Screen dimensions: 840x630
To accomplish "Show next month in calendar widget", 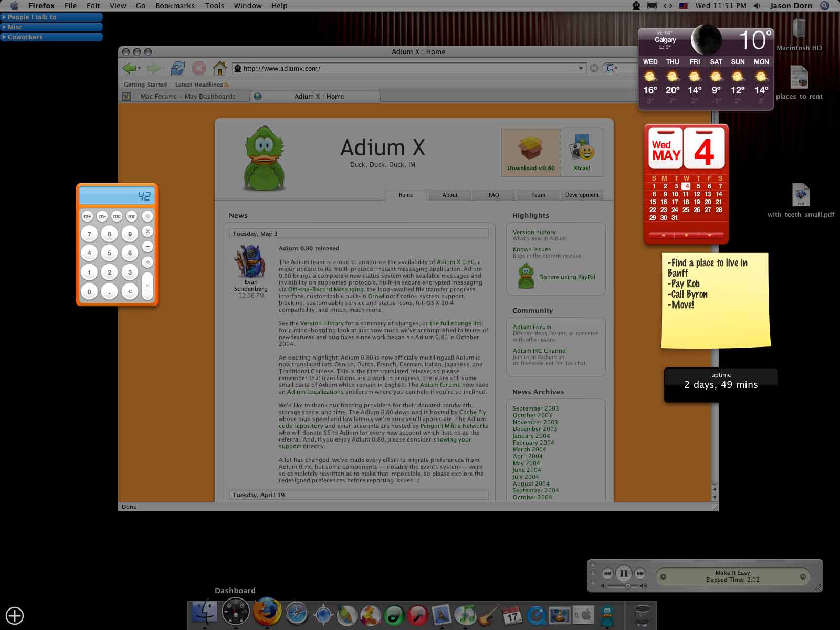I will 710,235.
